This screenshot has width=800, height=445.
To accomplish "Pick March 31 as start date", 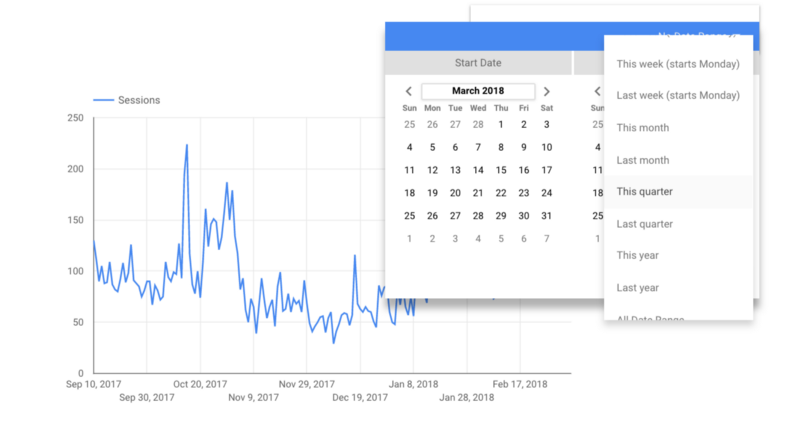I will [x=546, y=216].
